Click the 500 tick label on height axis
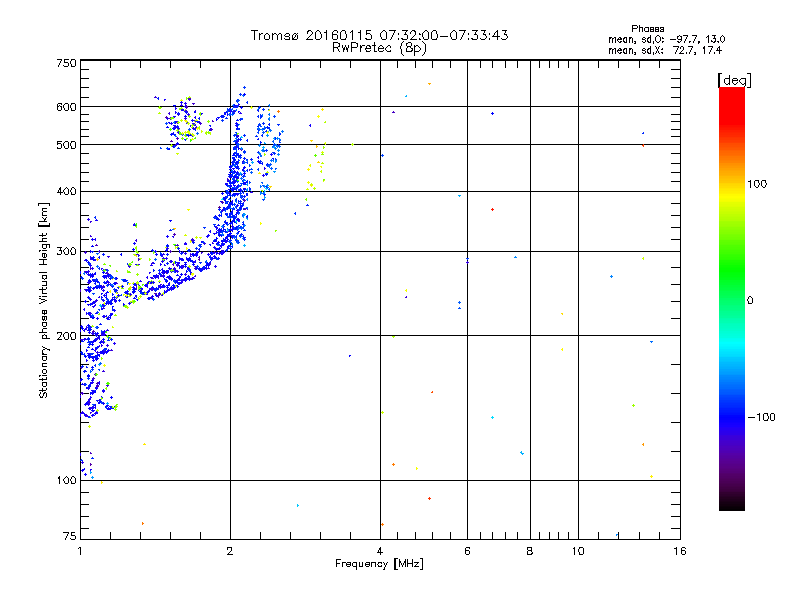This screenshot has height=600, width=800. [x=66, y=145]
